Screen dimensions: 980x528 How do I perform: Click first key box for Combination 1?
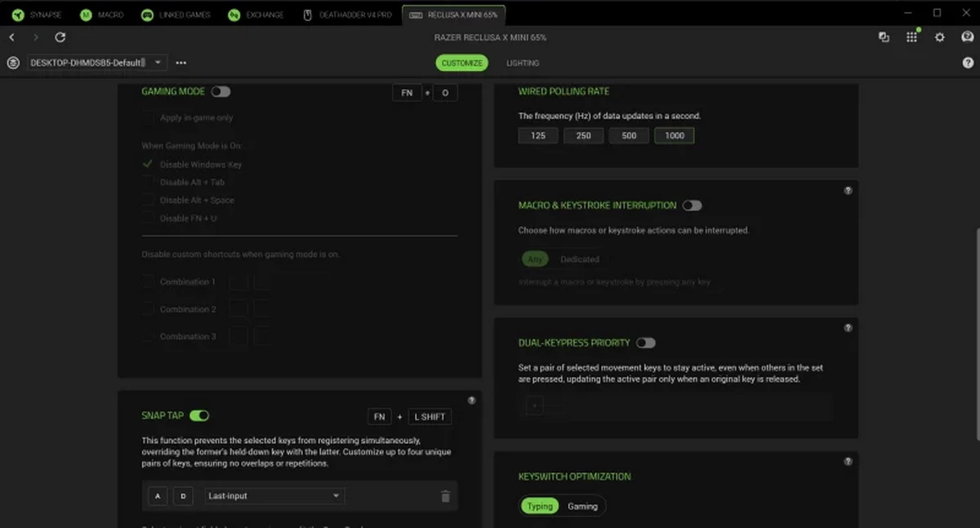[238, 282]
